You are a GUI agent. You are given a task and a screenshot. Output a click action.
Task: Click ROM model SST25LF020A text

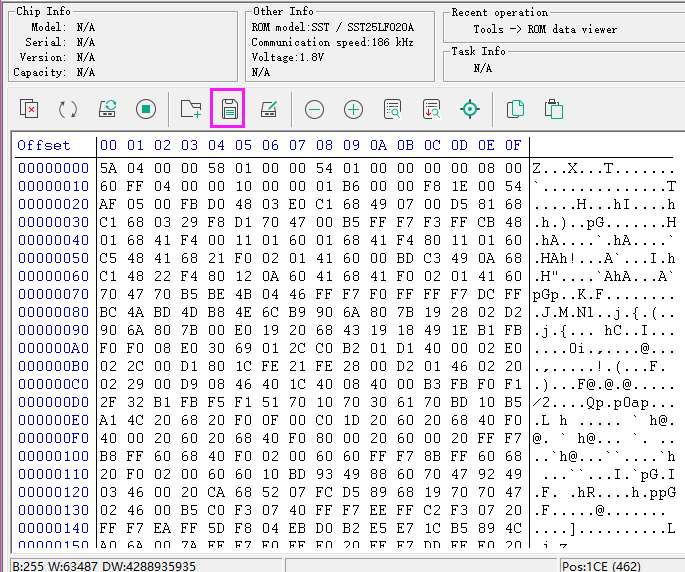(332, 27)
